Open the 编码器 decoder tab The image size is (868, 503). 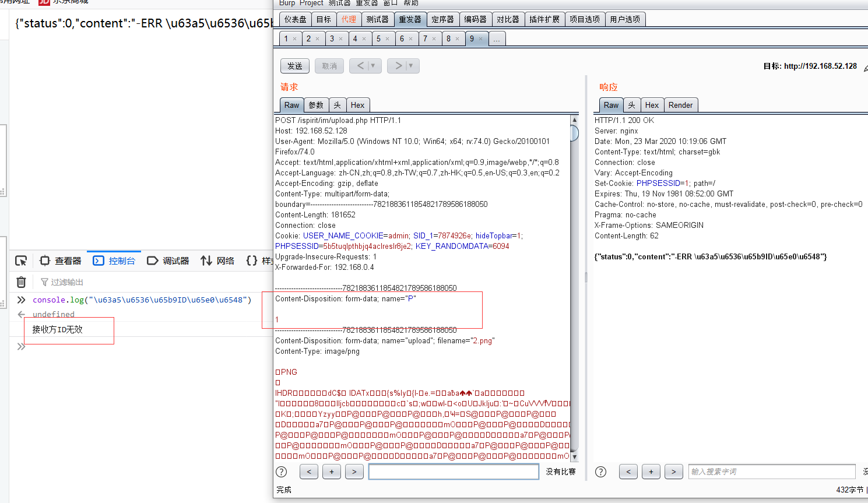(x=476, y=19)
